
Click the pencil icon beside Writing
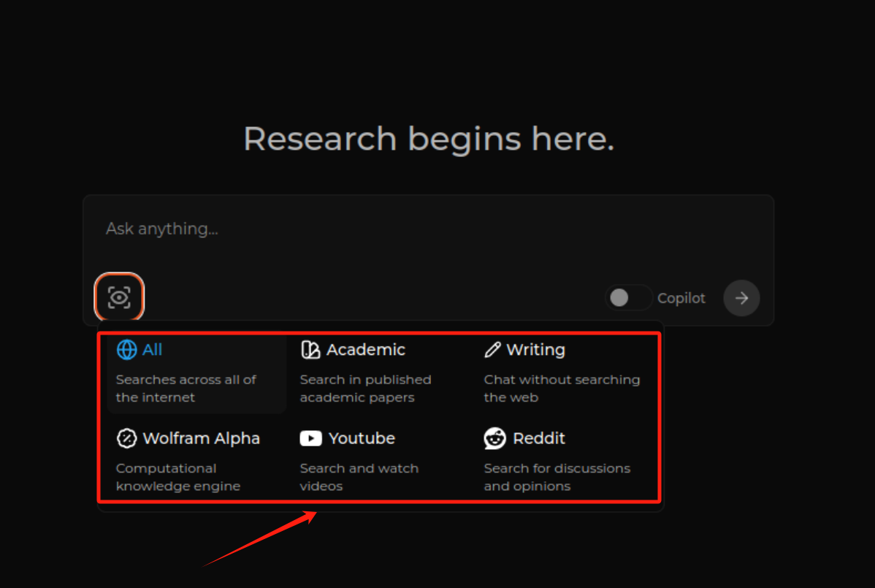(x=492, y=350)
